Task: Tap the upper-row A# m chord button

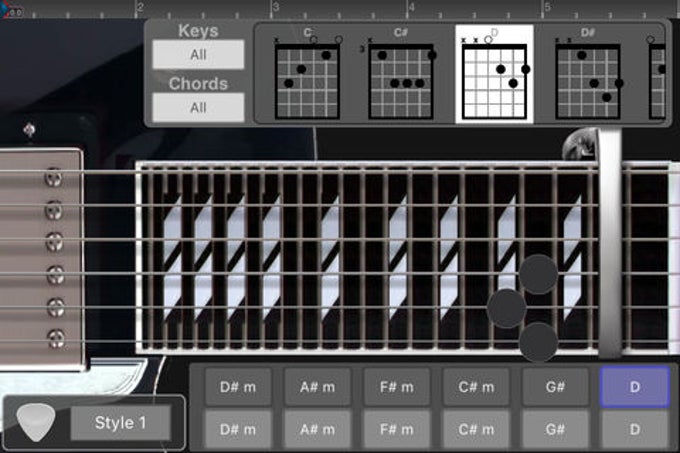Action: [317, 387]
